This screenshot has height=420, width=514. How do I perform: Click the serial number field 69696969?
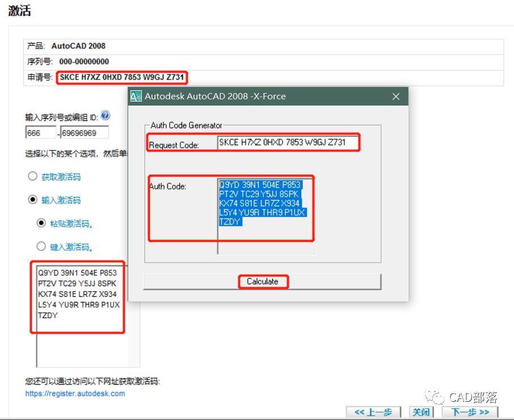tap(85, 133)
